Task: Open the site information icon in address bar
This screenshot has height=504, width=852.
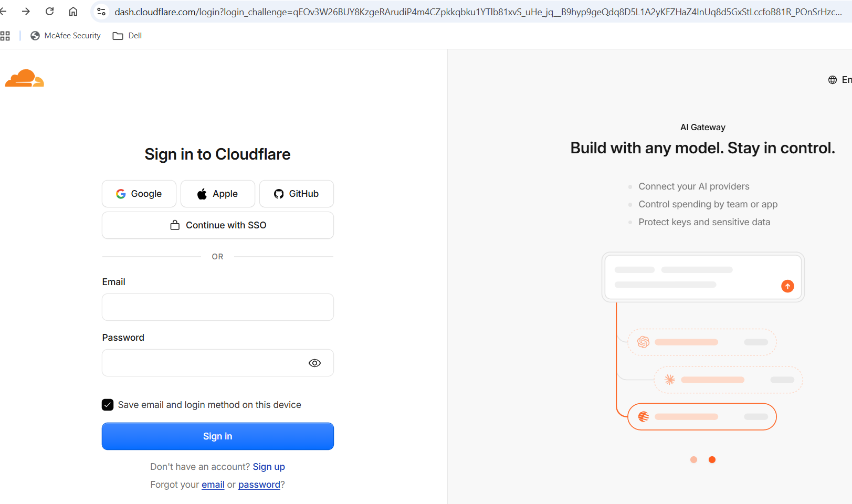Action: (x=101, y=12)
